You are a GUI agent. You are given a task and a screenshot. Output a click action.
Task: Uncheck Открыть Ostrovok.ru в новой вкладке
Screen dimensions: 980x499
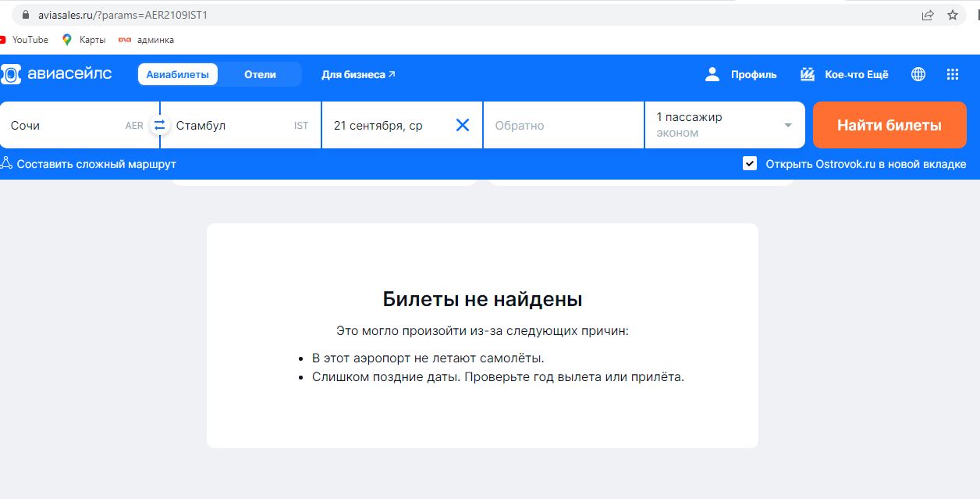click(750, 164)
